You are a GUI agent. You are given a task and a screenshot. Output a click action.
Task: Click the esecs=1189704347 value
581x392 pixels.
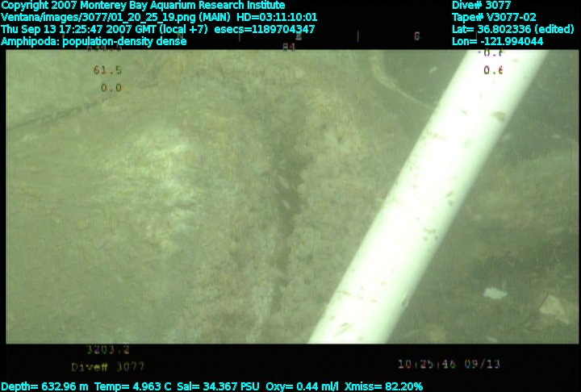pos(265,29)
